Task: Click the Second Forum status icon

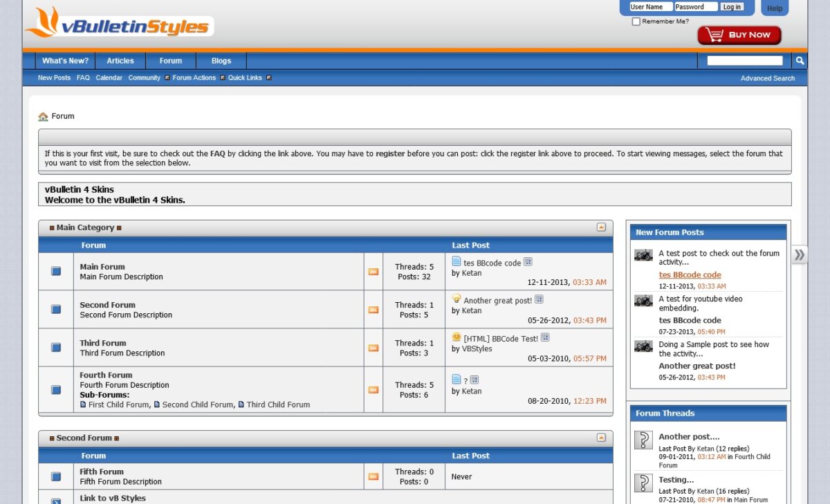Action: pyautogui.click(x=56, y=310)
